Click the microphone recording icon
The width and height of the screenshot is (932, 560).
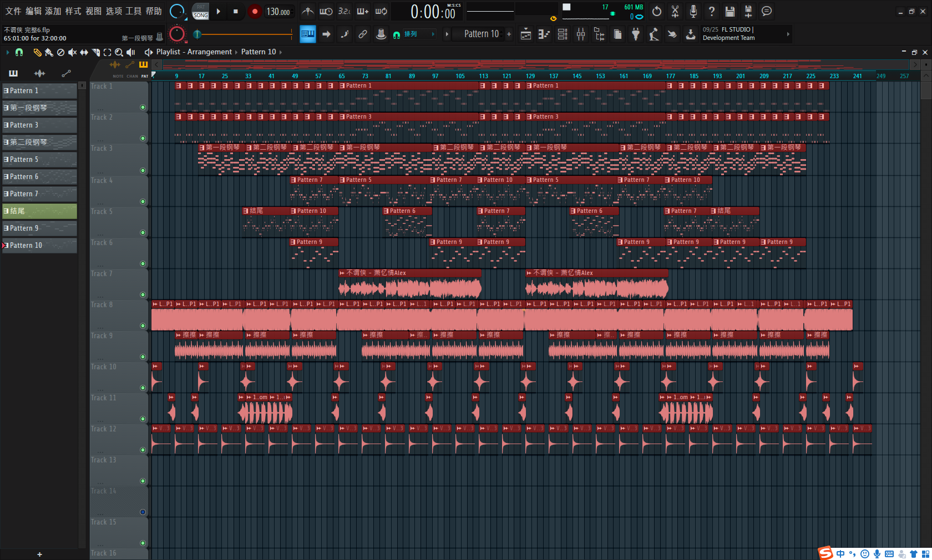coord(693,11)
